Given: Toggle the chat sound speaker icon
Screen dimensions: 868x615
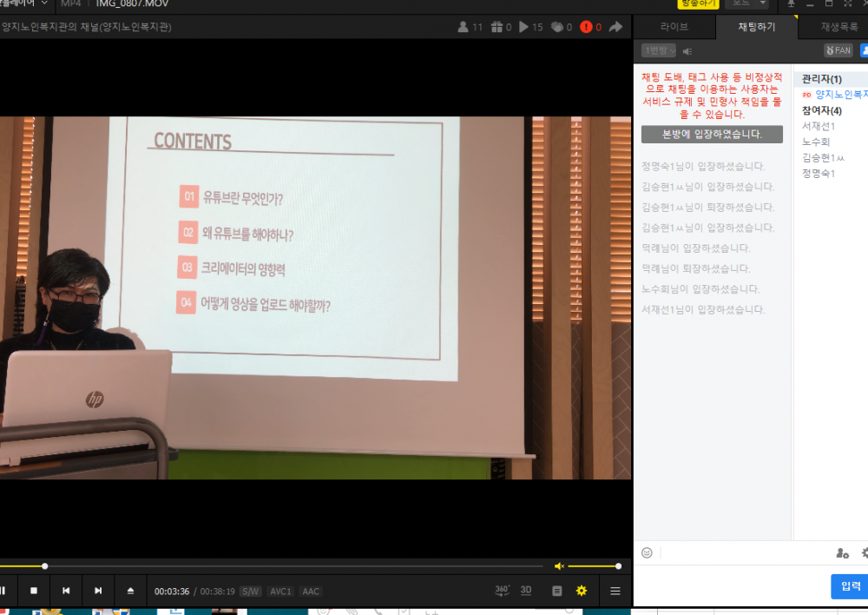Looking at the screenshot, I should tap(687, 51).
